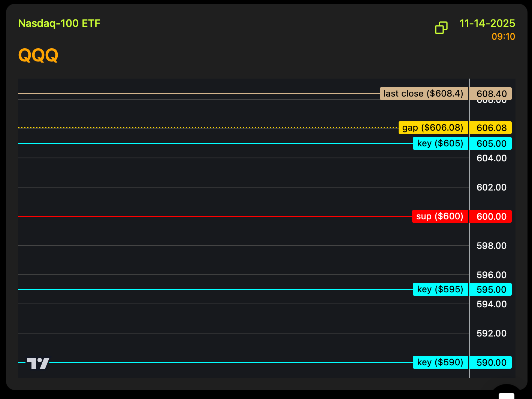Click the 608.40 price axis tag
Image resolution: width=532 pixels, height=399 pixels.
491,94
